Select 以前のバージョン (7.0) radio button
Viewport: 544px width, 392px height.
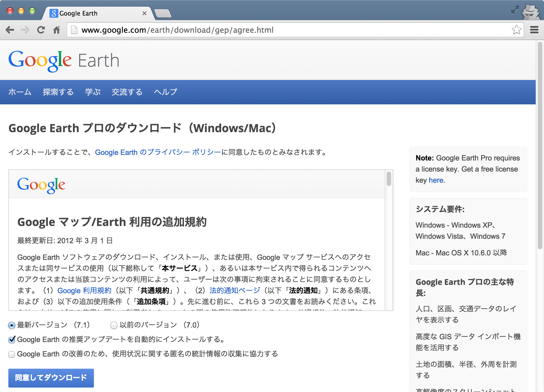114,325
